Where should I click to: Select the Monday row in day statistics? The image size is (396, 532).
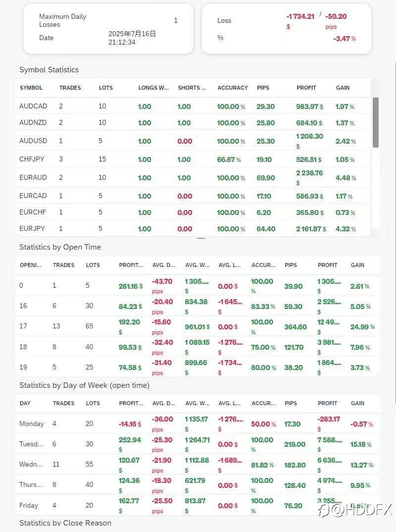click(x=198, y=424)
